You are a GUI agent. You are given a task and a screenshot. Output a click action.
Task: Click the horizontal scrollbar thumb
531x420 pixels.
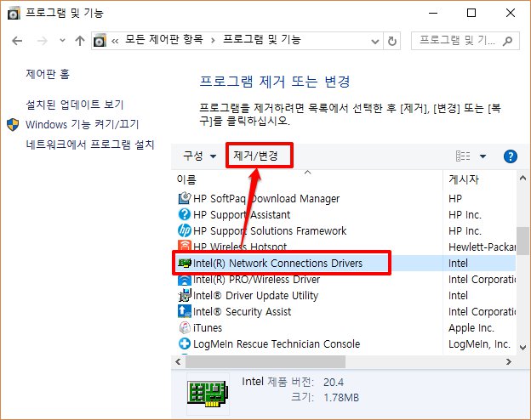point(265,362)
